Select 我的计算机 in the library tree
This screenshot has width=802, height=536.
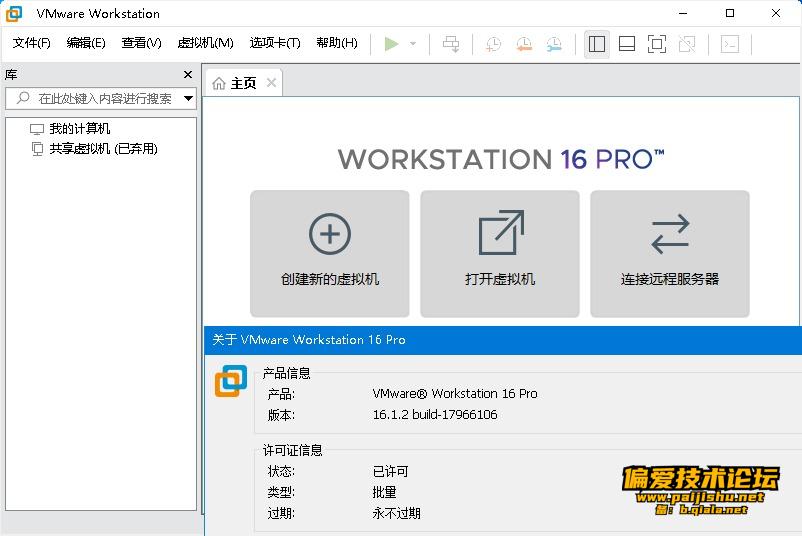pos(79,128)
